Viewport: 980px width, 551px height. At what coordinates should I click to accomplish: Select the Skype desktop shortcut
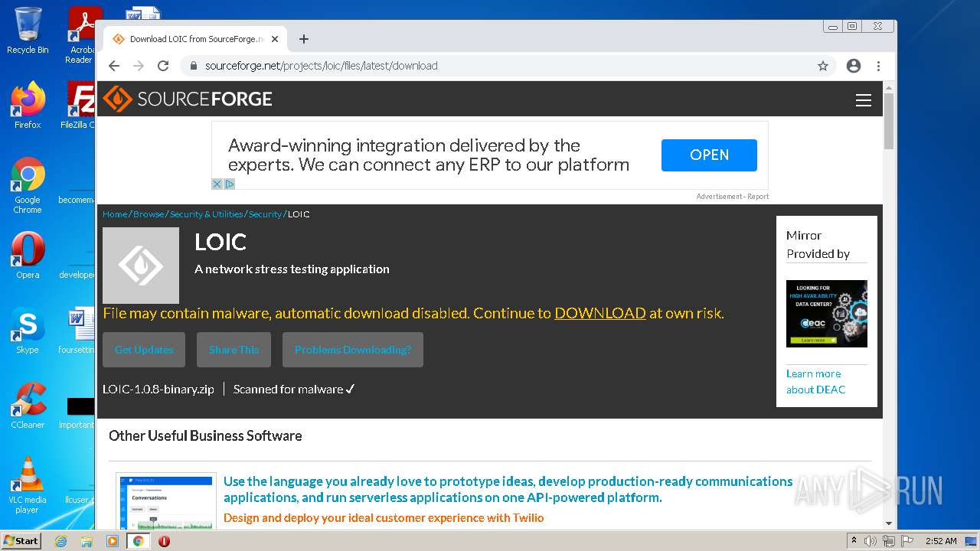pos(28,331)
